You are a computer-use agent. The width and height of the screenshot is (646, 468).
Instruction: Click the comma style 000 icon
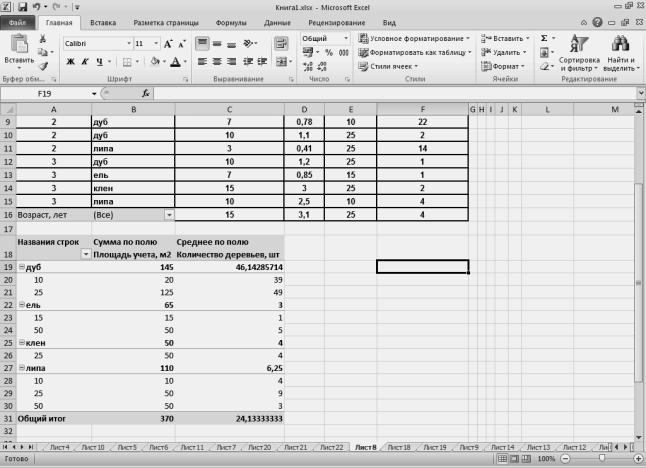pyautogui.click(x=343, y=53)
